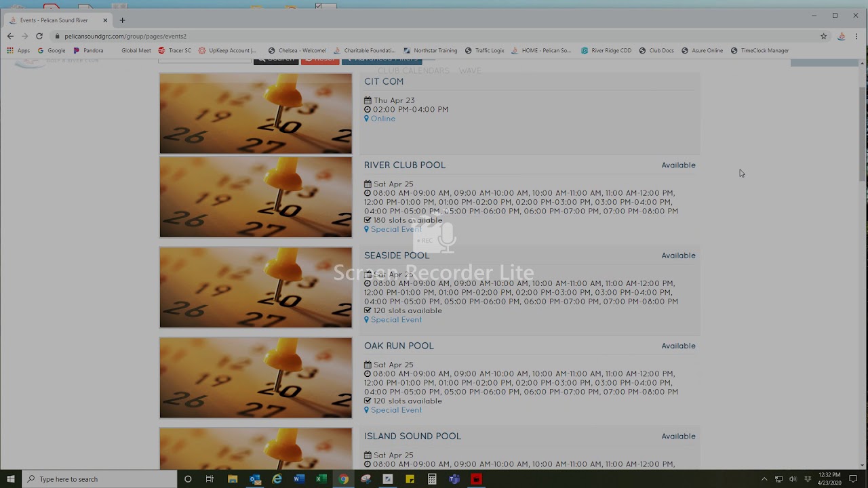Open the SEASIDE POOL event
The image size is (868, 488).
[397, 256]
